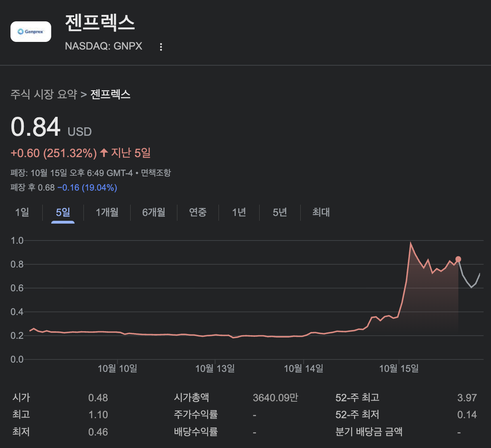Click the 분기 배당금 금액 label

click(369, 432)
